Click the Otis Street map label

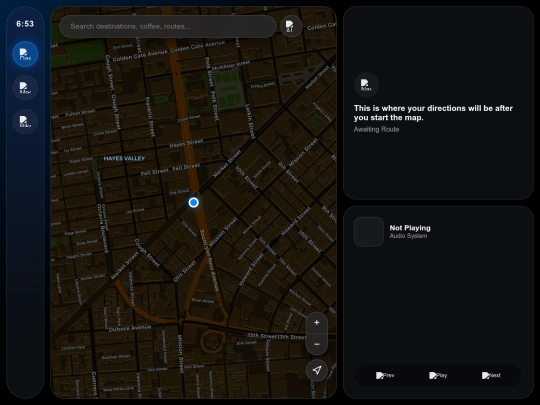[185, 271]
